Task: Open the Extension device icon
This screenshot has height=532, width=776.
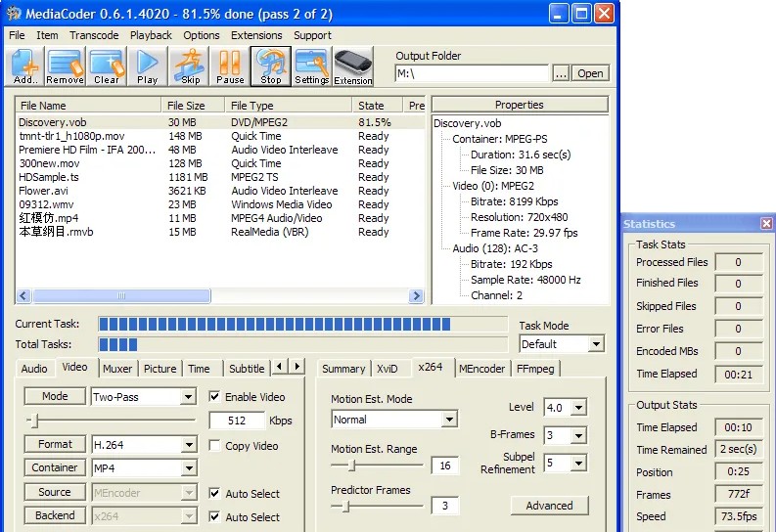Action: [x=353, y=66]
